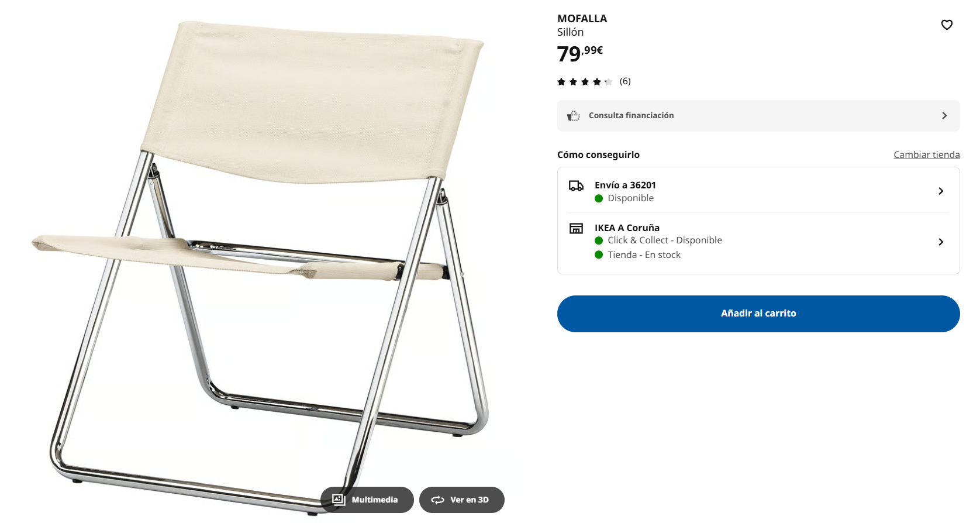Click the Tienda - En stock status

pyautogui.click(x=644, y=255)
